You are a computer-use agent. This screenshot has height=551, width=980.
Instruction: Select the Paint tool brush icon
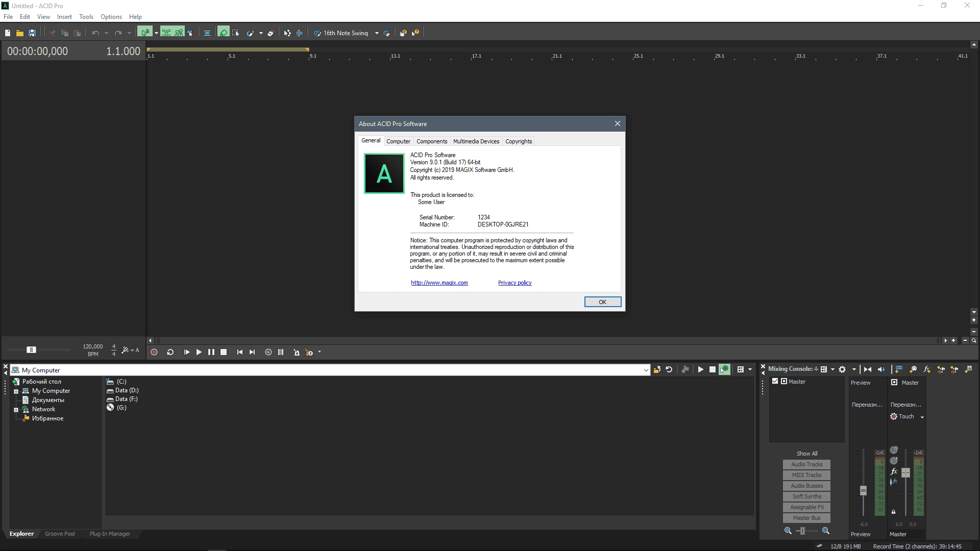(x=250, y=33)
